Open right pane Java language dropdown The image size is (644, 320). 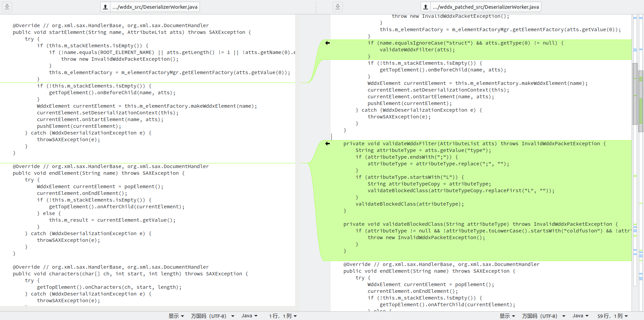[580, 316]
